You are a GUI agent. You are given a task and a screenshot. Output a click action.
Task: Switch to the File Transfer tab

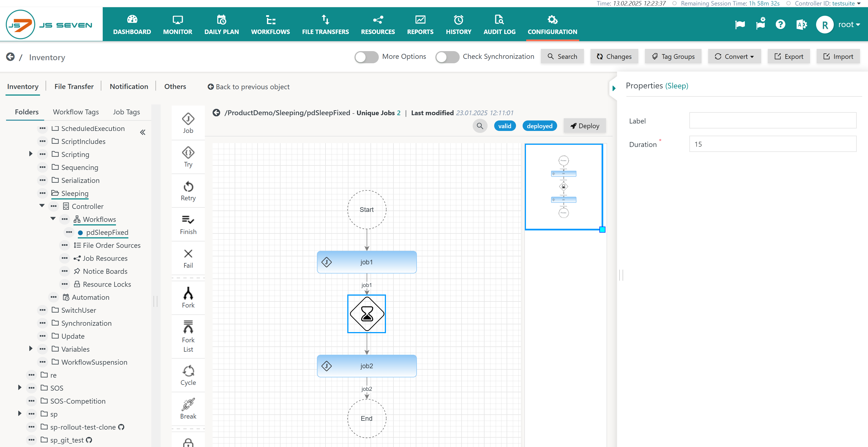[x=74, y=86]
